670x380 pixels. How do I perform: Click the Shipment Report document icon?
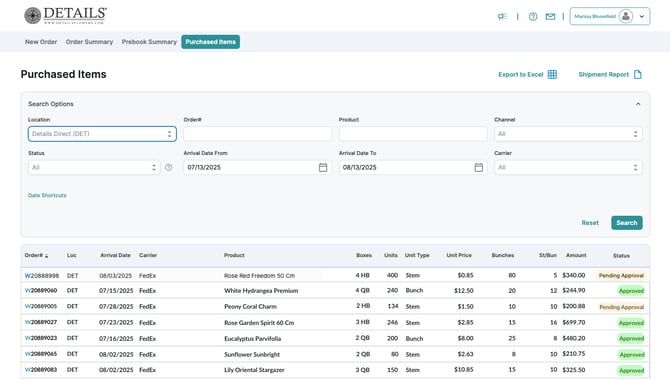click(638, 74)
